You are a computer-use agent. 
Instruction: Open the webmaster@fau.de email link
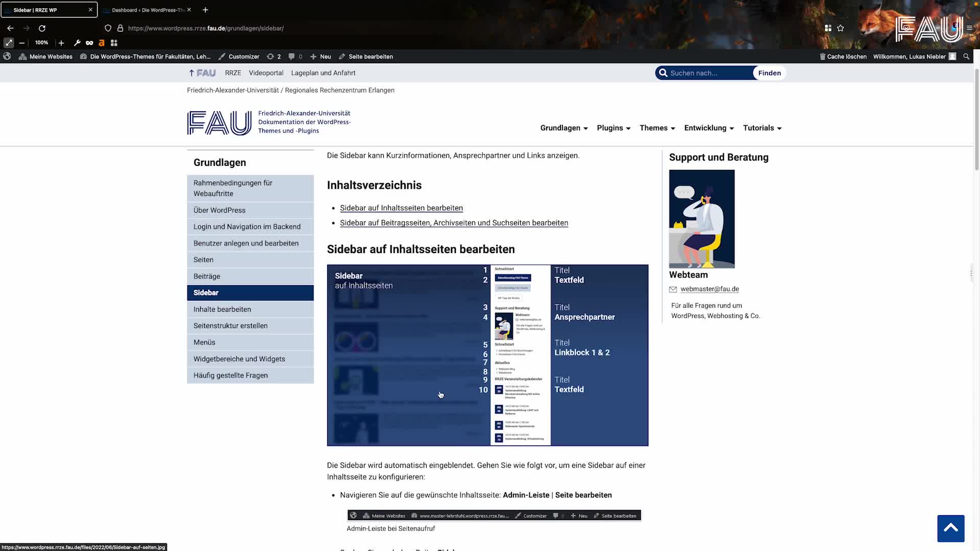709,289
